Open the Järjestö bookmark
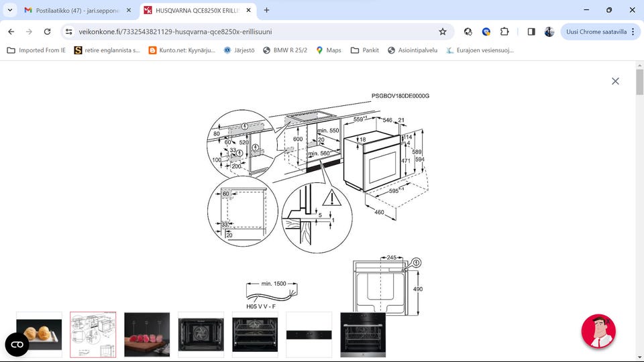Screen dimensions: 644x362 pos(239,50)
